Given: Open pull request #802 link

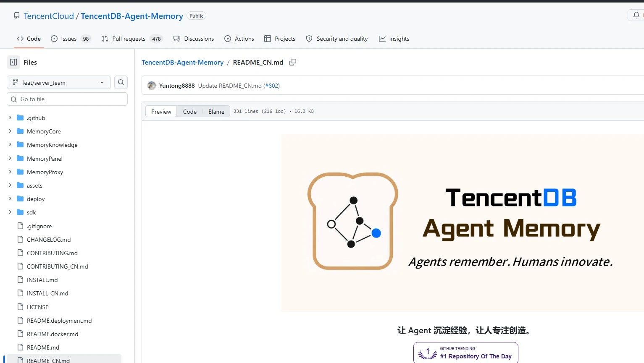Looking at the screenshot, I should pos(271,86).
